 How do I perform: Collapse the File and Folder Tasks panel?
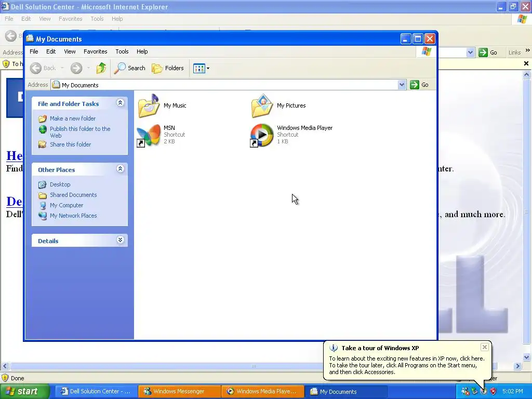(120, 103)
